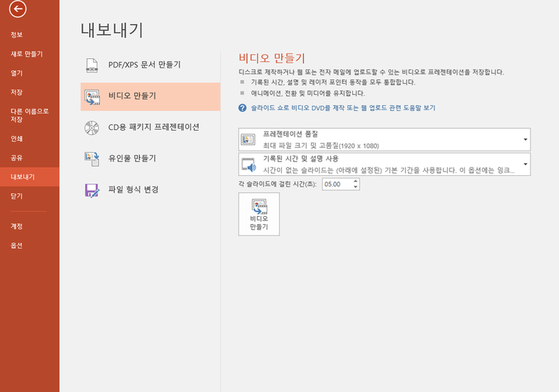Image resolution: width=559 pixels, height=392 pixels.
Task: Open 옵션 settings
Action: pyautogui.click(x=17, y=245)
